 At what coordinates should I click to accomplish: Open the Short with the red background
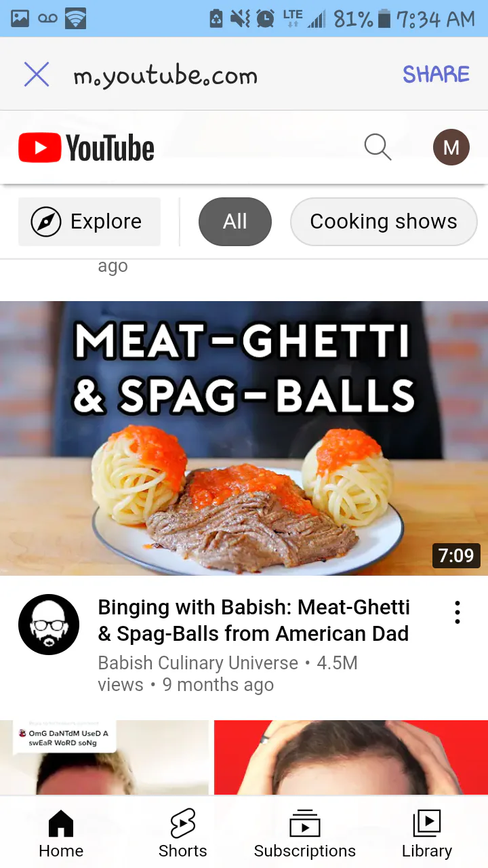click(351, 757)
